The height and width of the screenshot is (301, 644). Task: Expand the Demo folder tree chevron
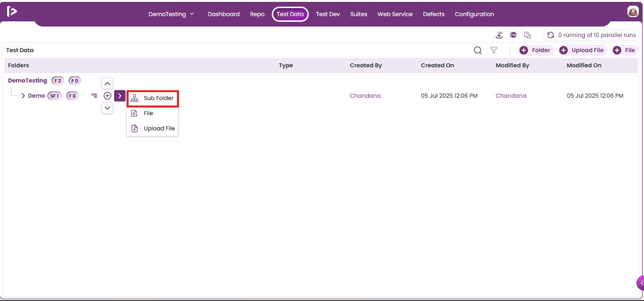23,96
